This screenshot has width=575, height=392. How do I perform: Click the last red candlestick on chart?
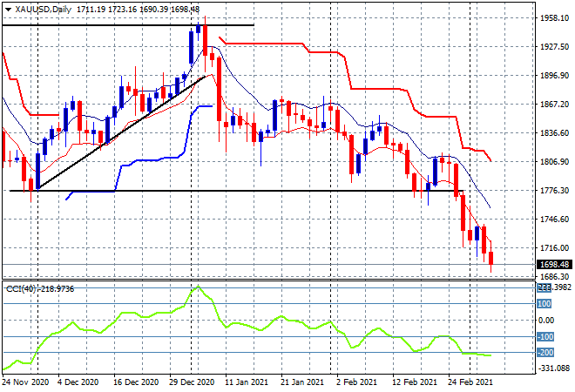click(x=491, y=257)
